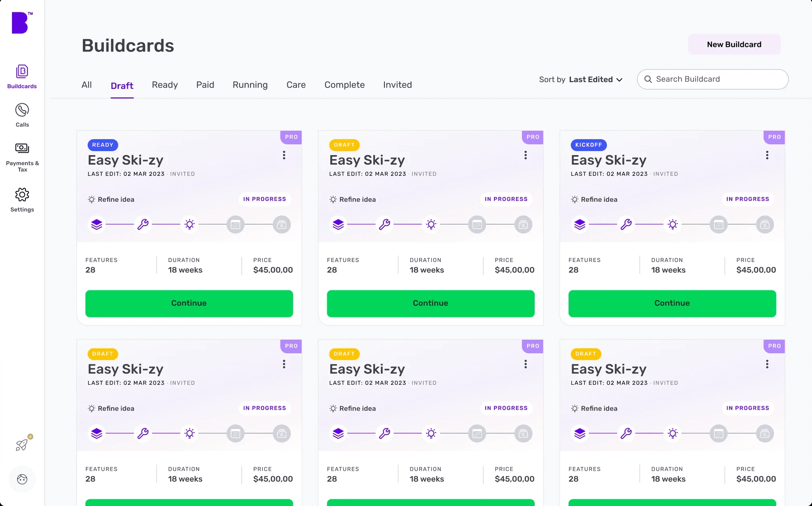Screen dimensions: 812x506
Task: Open three-dot menu on READY card
Action: click(x=284, y=155)
